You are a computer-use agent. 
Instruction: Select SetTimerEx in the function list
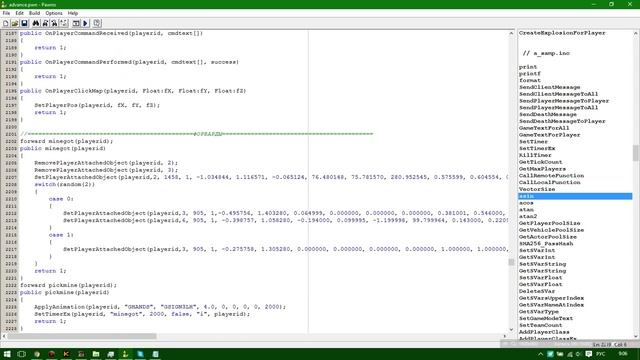pos(537,149)
